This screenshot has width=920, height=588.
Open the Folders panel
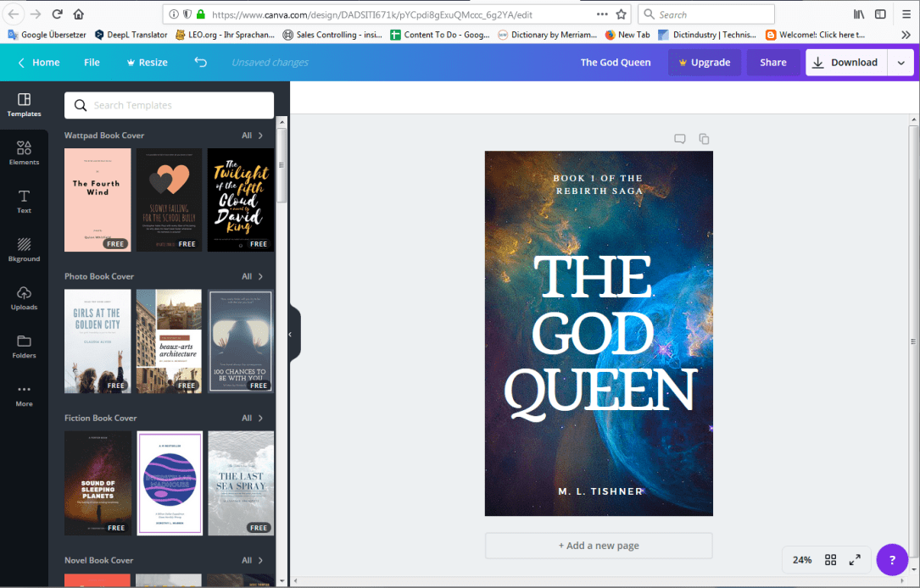point(24,347)
